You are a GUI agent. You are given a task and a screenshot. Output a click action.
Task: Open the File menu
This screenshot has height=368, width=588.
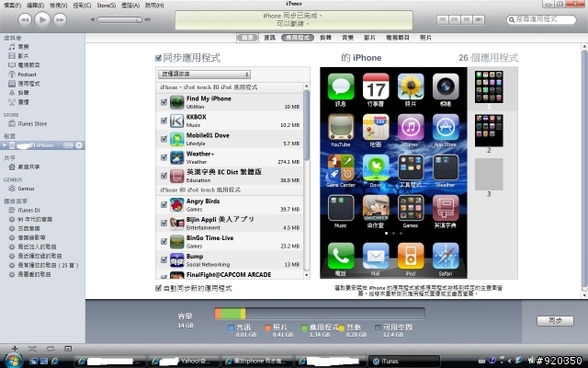[12, 6]
